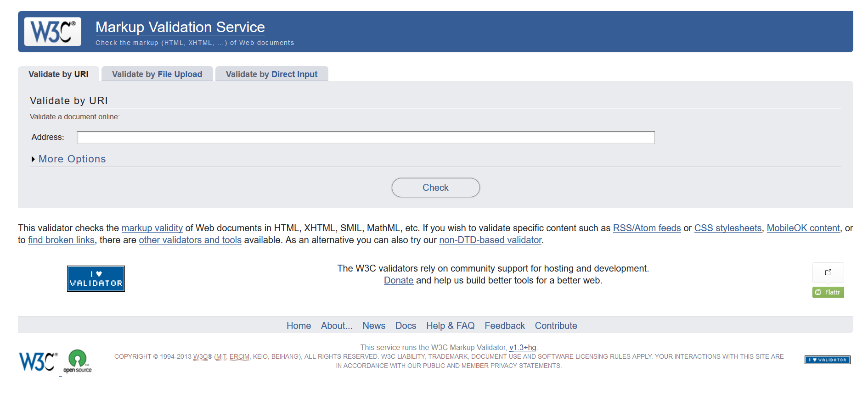Switch to the Validate by URI tab

[58, 74]
